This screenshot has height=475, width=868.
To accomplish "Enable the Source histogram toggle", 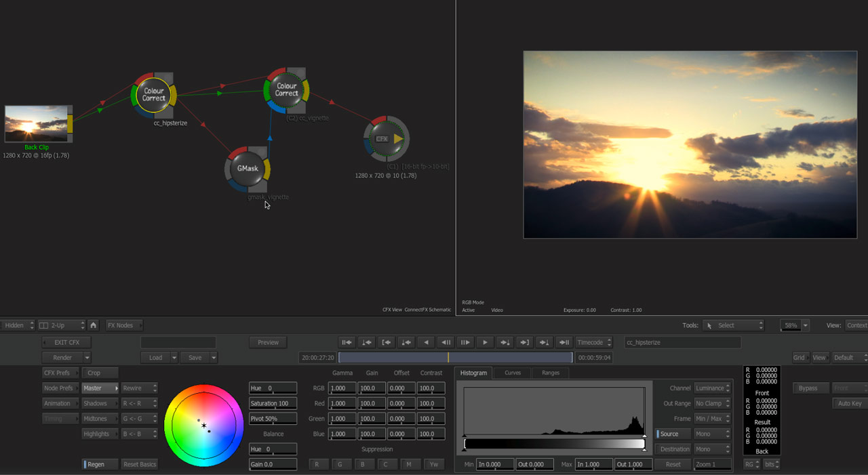I will [x=673, y=434].
